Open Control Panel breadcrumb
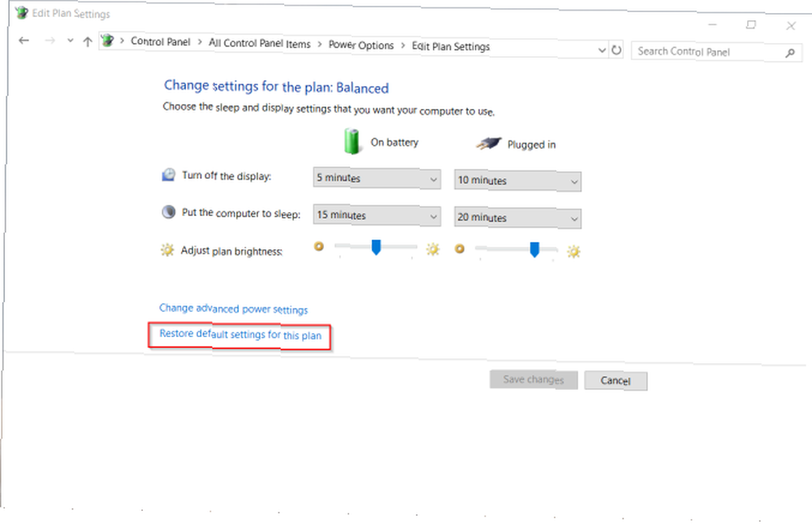 tap(160, 41)
